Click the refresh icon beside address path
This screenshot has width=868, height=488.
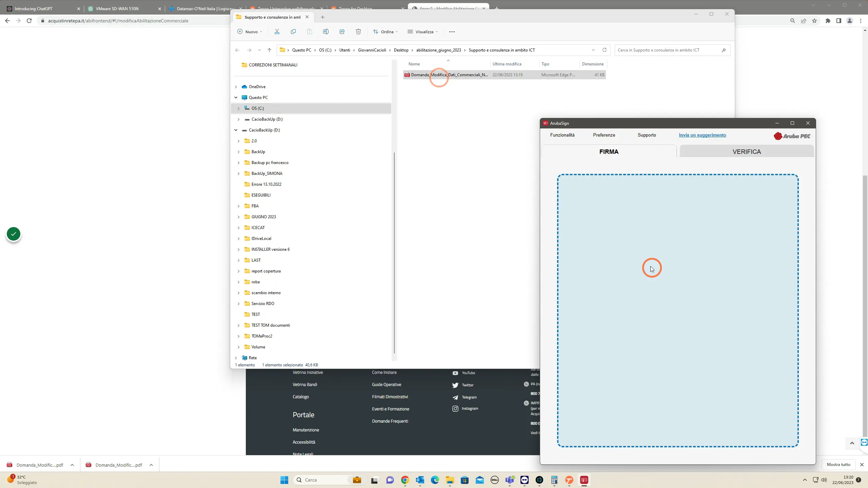click(604, 50)
